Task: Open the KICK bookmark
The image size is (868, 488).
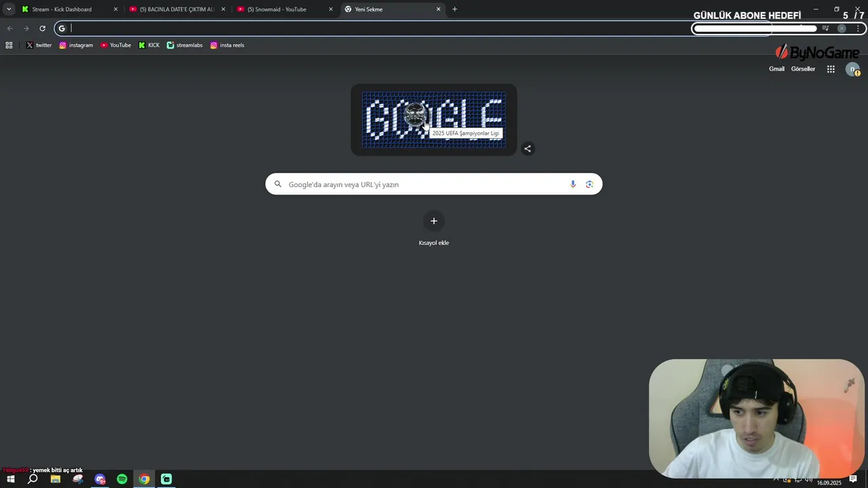Action: pos(149,45)
